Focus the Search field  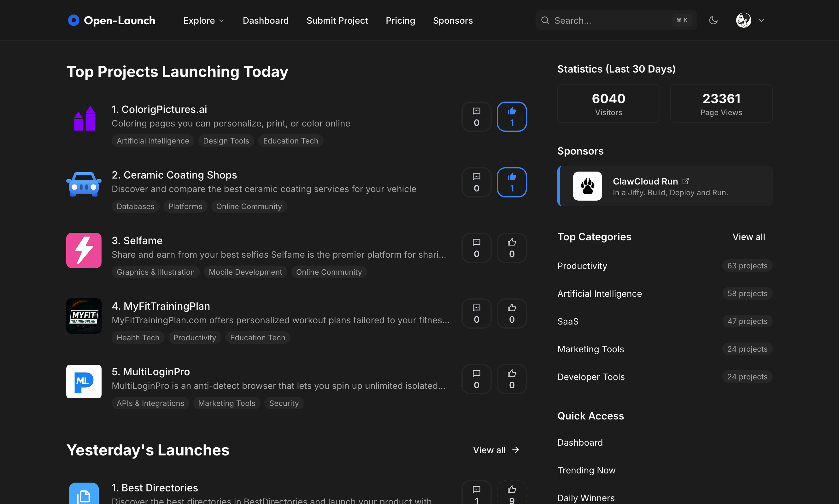coord(616,21)
